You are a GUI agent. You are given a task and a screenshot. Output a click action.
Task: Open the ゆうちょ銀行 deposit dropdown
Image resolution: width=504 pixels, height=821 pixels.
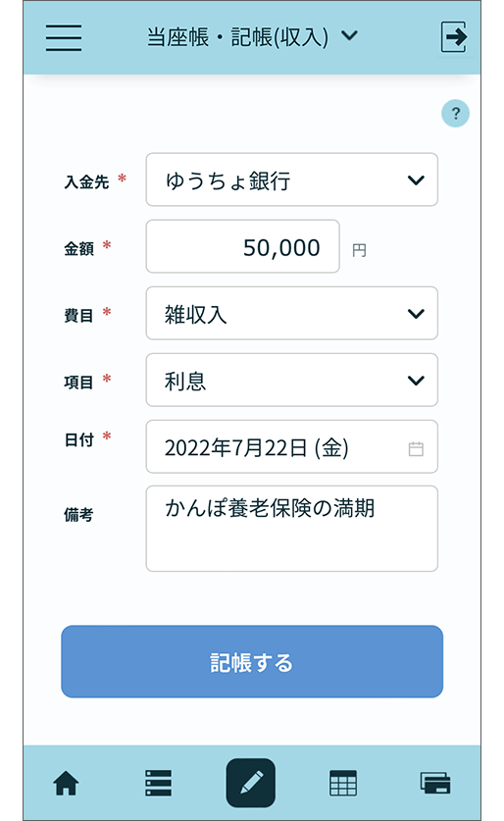[x=292, y=180]
